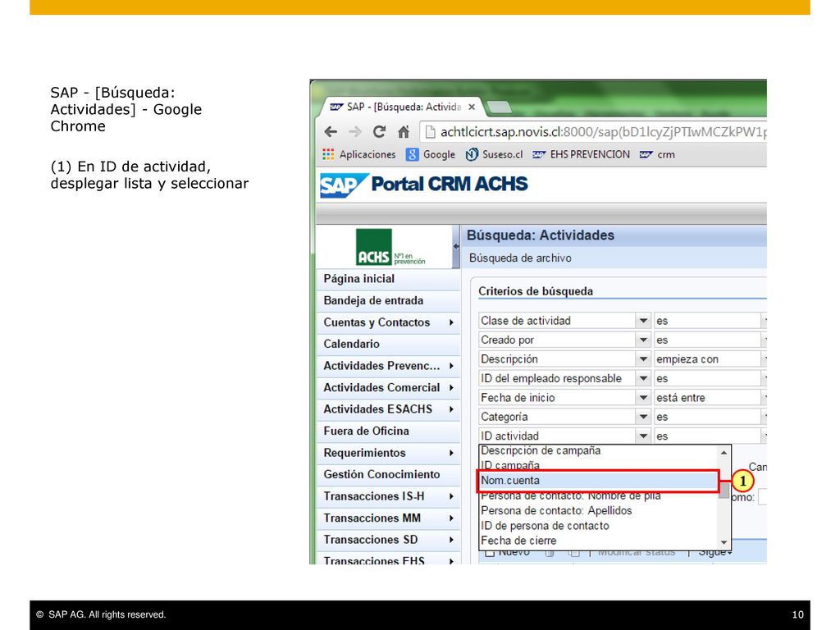Open Calendario in sidebar
The image size is (840, 630).
click(x=388, y=344)
